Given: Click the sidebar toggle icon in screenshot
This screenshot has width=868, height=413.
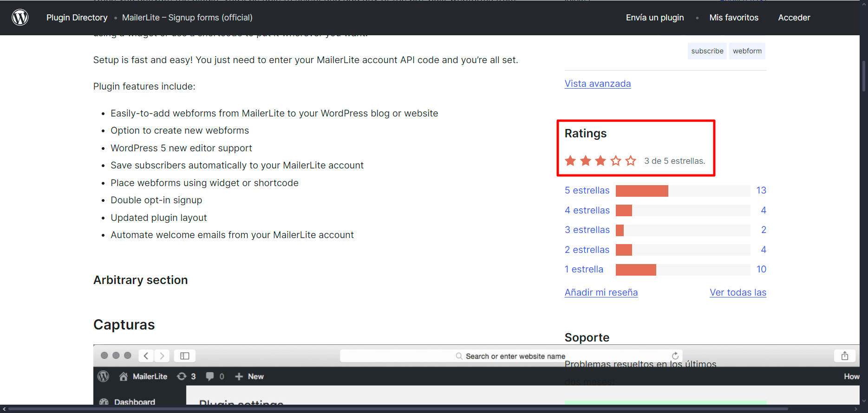Looking at the screenshot, I should [185, 356].
